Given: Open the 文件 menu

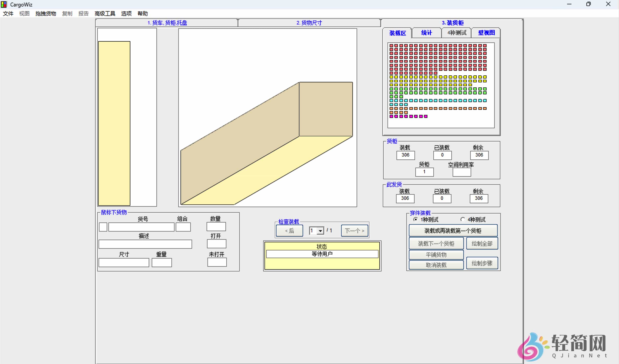Looking at the screenshot, I should (x=8, y=14).
